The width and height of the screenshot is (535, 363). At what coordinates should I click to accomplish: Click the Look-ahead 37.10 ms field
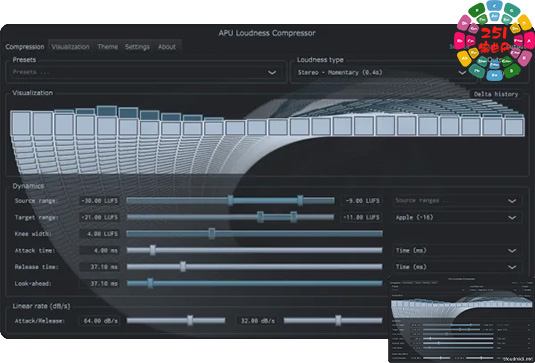coord(99,284)
